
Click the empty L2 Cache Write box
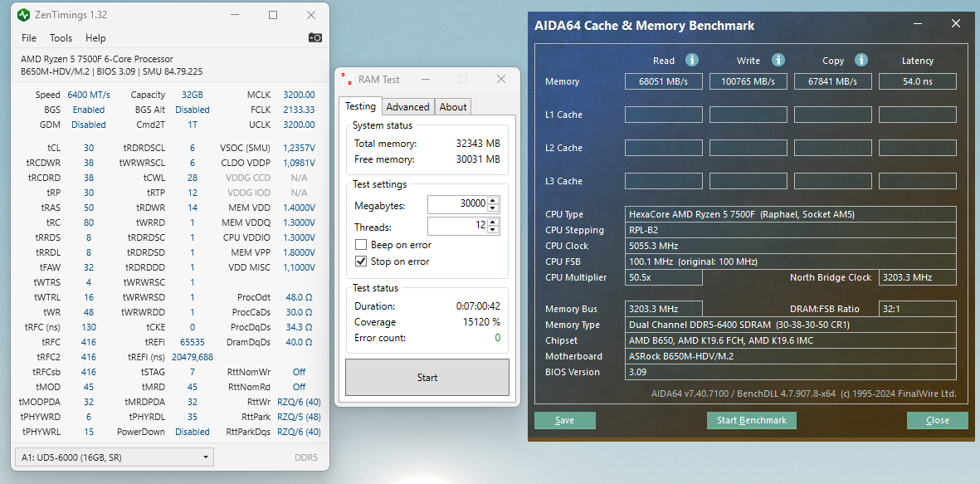[x=748, y=148]
